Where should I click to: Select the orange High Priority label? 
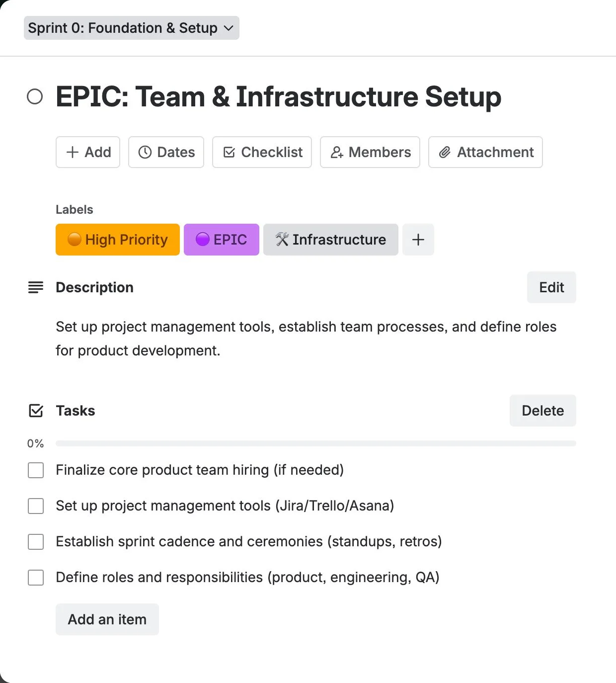[x=118, y=240]
